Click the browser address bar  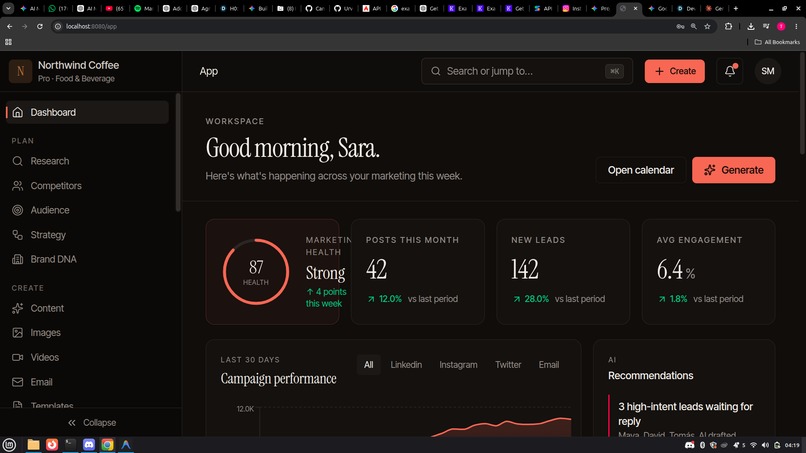(360, 26)
